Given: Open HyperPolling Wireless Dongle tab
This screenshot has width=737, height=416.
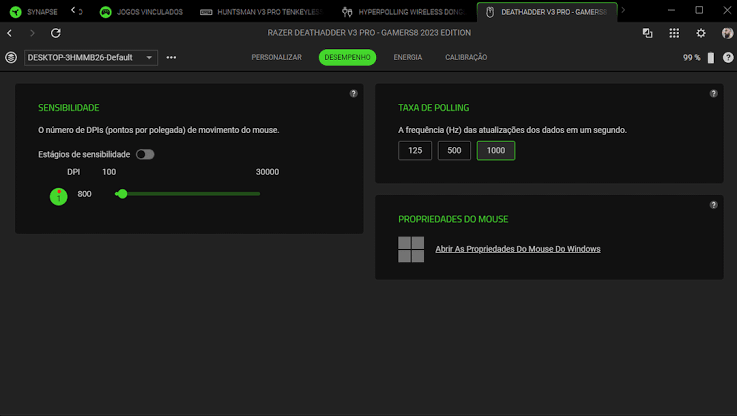Looking at the screenshot, I should click(403, 12).
